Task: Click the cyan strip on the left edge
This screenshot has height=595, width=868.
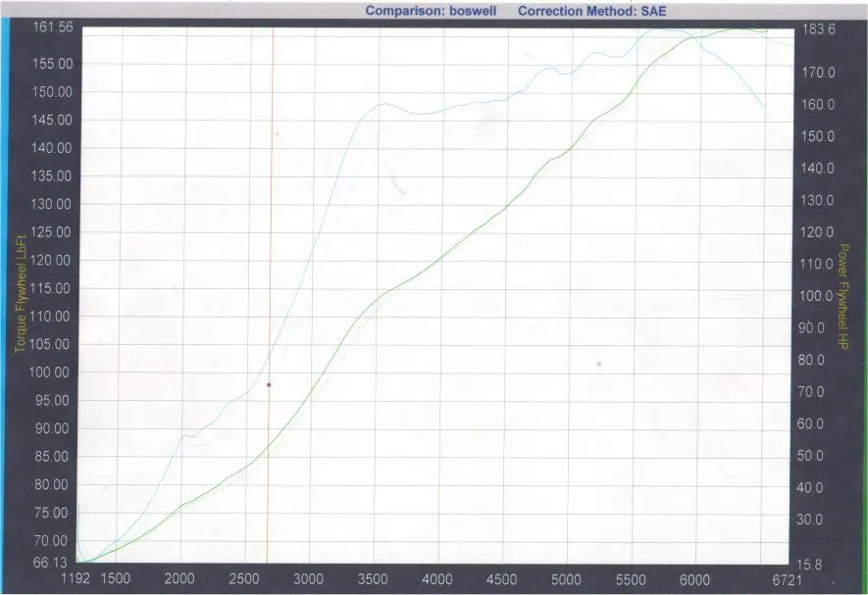Action: pyautogui.click(x=6, y=294)
